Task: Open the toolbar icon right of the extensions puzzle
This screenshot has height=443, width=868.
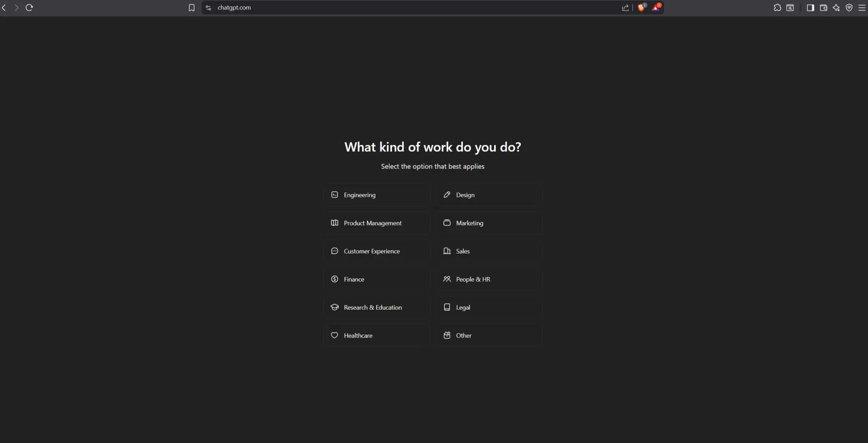Action: tap(790, 8)
